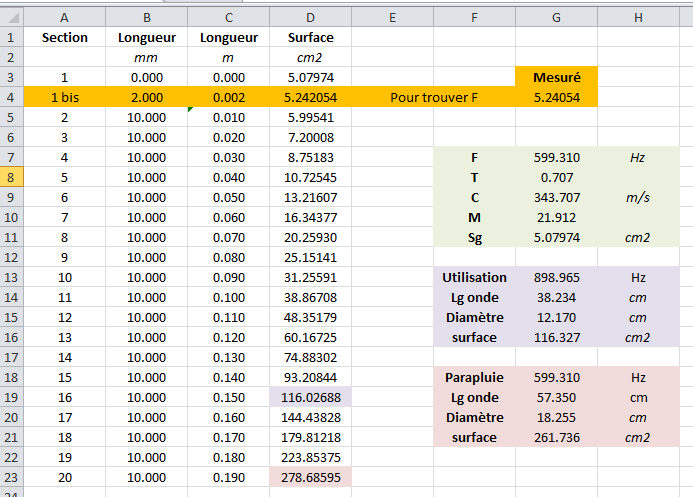
Task: Click the Surface header cell
Action: click(x=310, y=37)
